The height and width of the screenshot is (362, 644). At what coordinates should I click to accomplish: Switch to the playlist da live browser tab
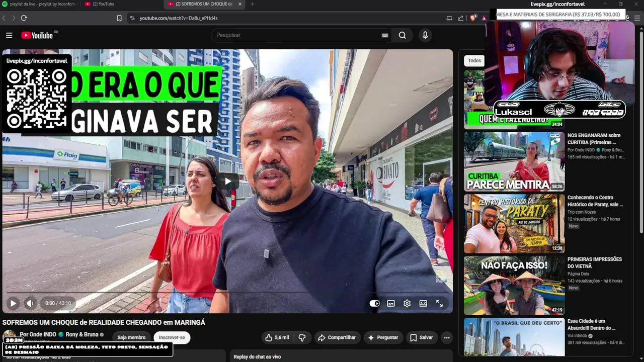pyautogui.click(x=39, y=4)
